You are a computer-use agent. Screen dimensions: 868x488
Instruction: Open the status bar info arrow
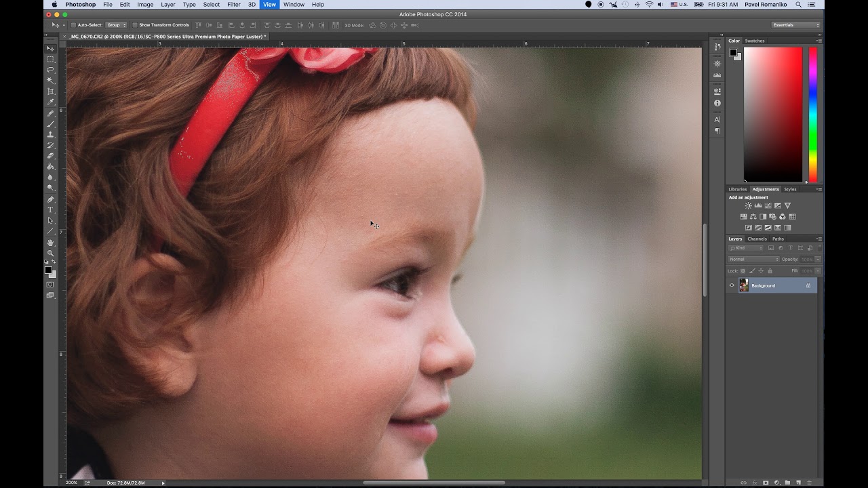coord(163,483)
